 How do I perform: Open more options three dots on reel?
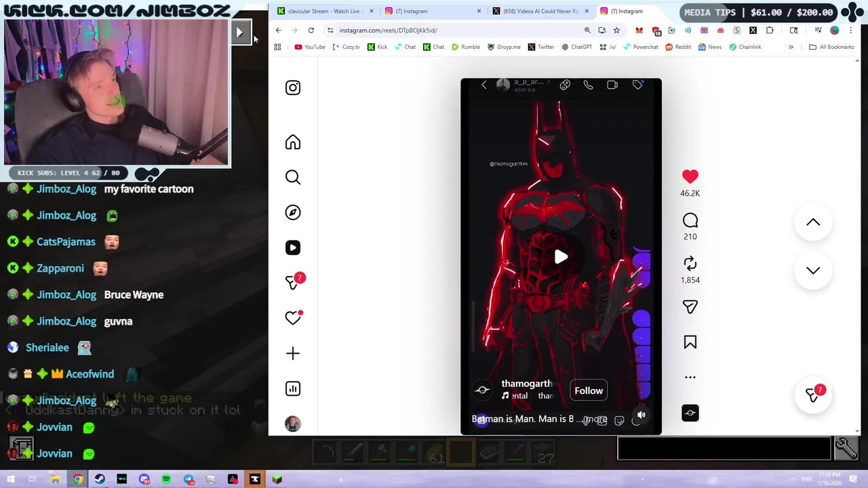point(690,378)
